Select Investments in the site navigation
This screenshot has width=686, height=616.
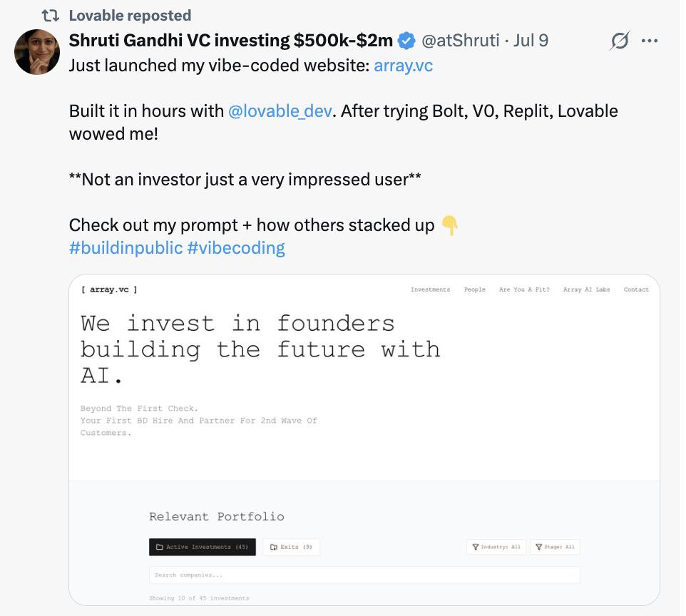click(430, 289)
